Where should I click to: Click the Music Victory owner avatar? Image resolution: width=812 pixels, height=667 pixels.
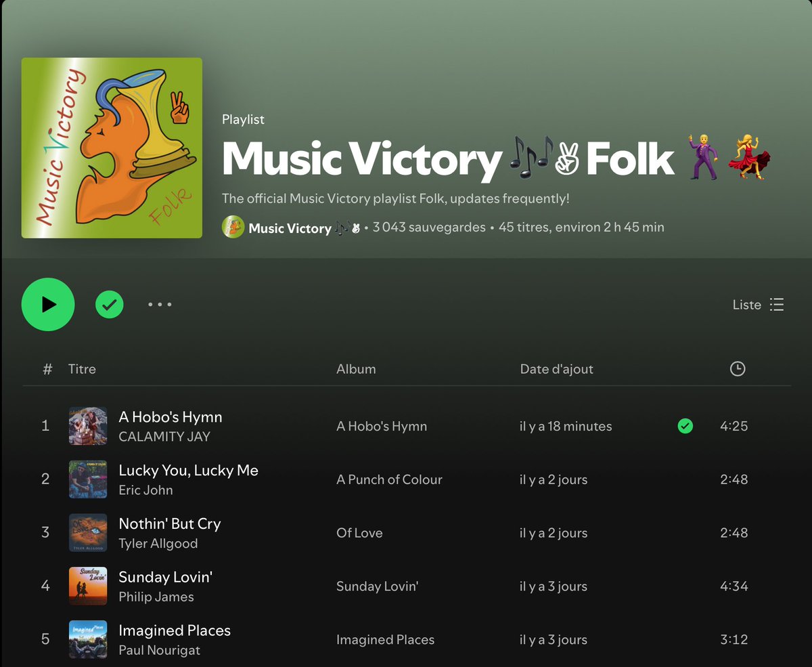(x=233, y=228)
